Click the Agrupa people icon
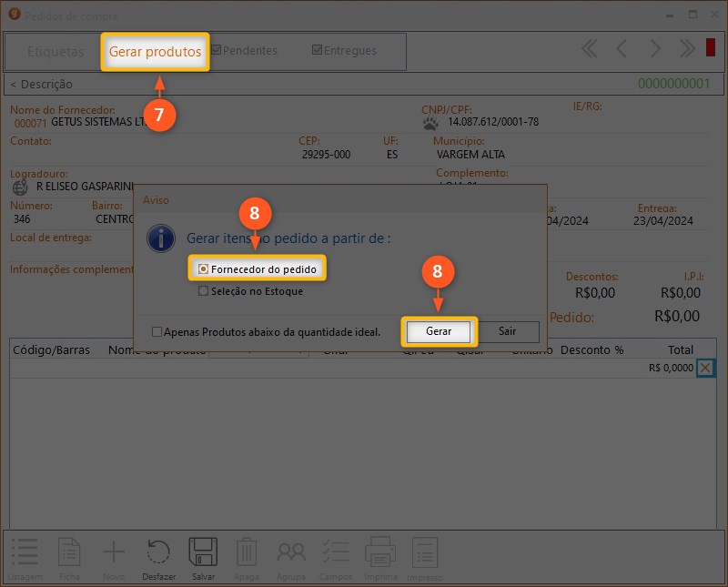The image size is (728, 587). [291, 552]
